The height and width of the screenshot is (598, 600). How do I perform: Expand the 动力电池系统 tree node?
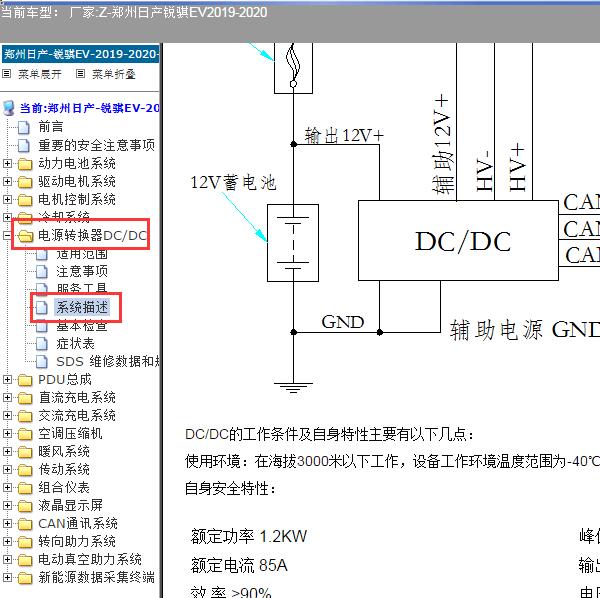coord(7,164)
